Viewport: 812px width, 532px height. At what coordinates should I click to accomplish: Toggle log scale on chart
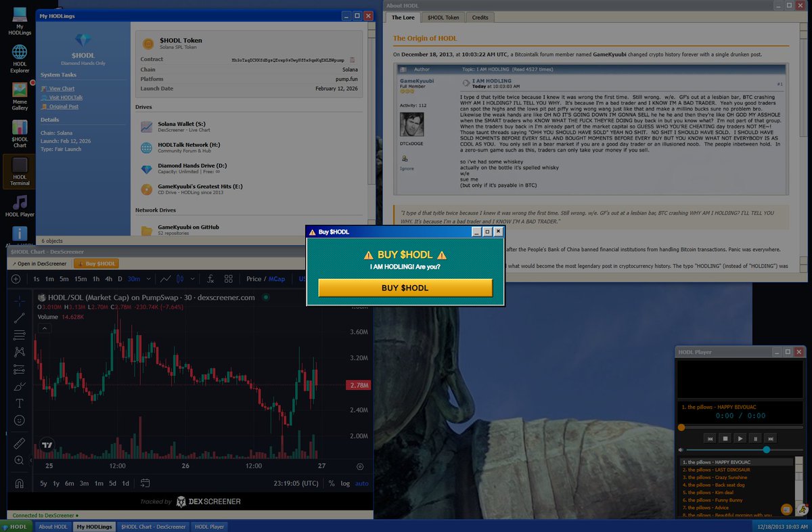click(x=345, y=483)
